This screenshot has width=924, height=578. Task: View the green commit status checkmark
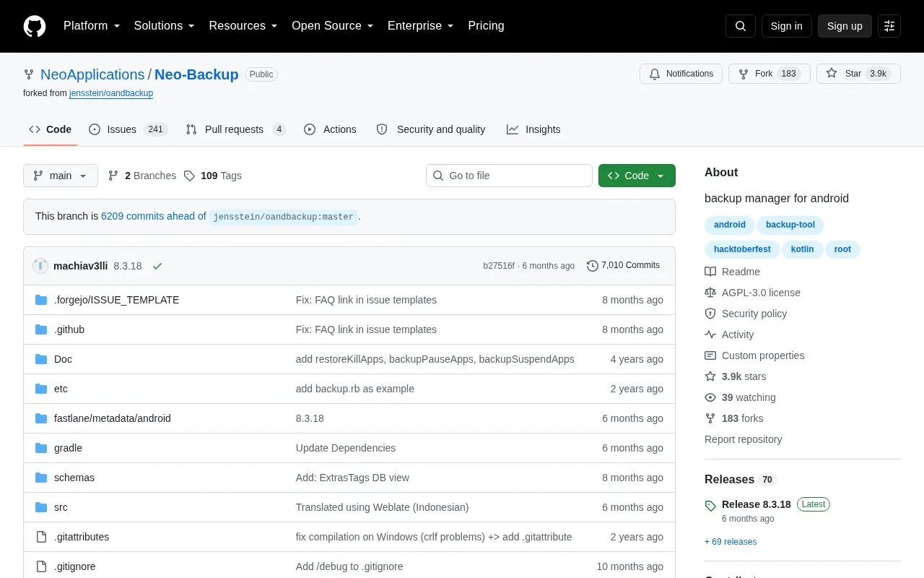(x=157, y=266)
